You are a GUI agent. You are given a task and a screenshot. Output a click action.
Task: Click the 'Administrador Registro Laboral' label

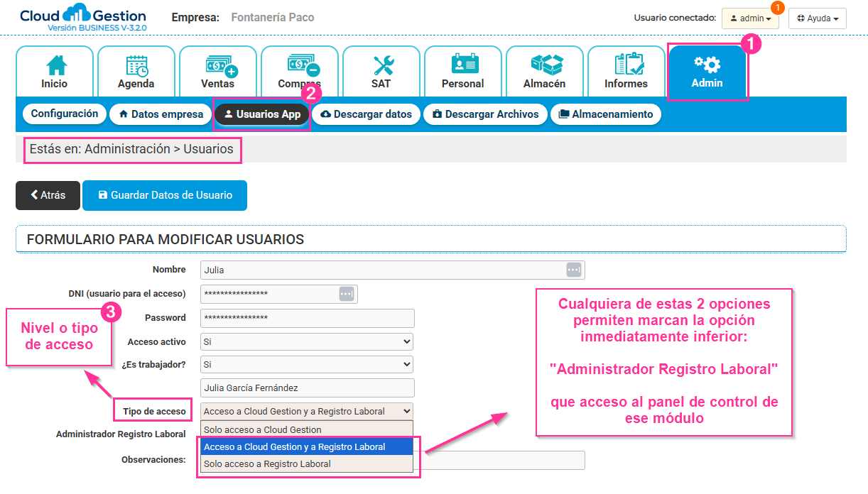pyautogui.click(x=121, y=434)
